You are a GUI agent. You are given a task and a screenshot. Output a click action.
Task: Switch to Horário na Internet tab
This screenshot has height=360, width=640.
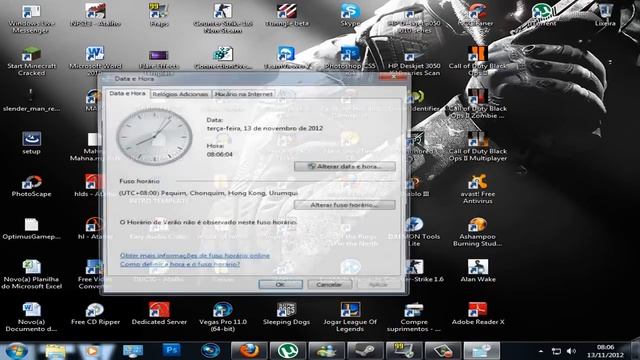(x=243, y=94)
